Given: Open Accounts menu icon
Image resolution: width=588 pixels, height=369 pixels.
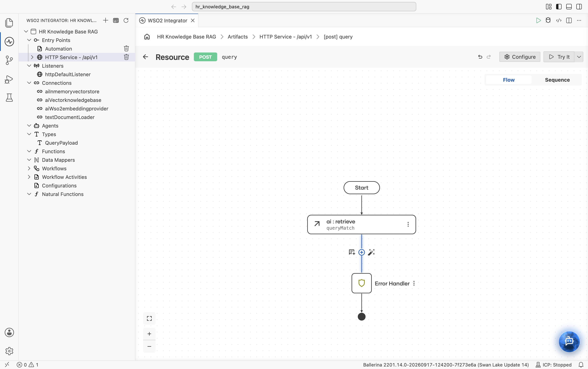Looking at the screenshot, I should coord(9,332).
